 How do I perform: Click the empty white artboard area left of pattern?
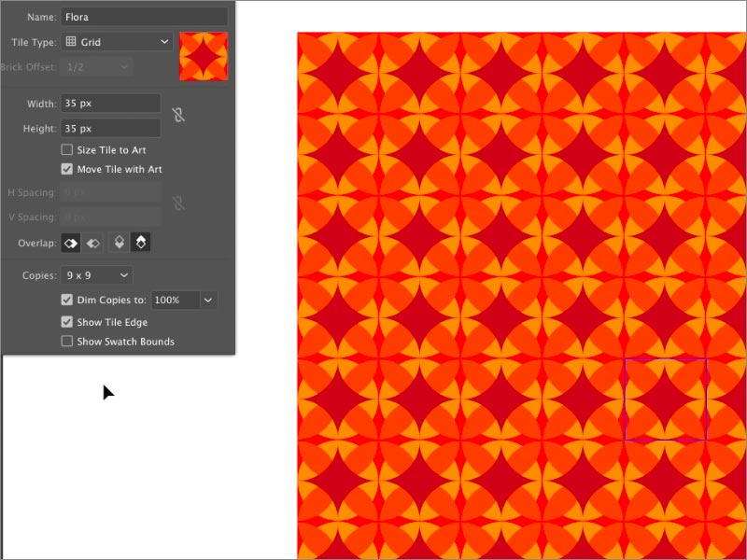tap(149, 457)
